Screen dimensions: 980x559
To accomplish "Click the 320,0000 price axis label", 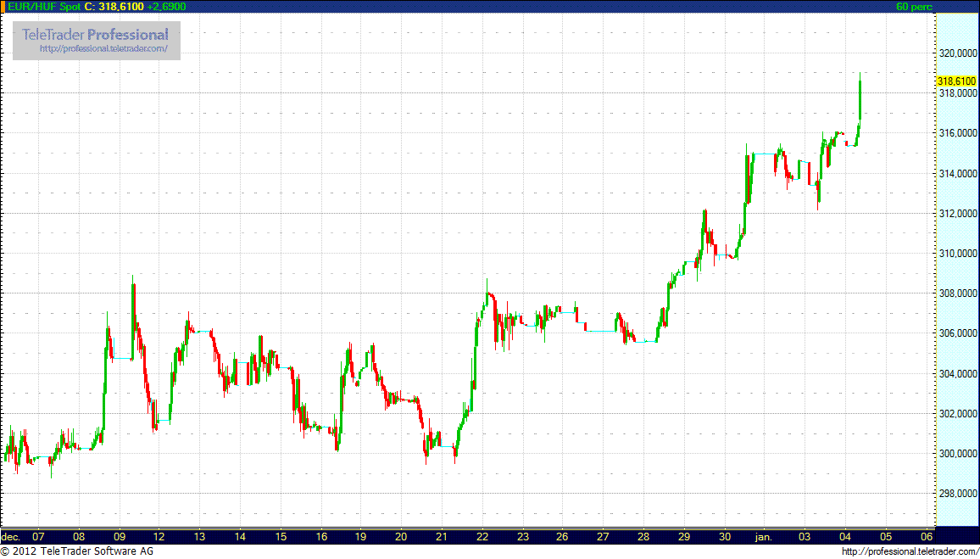I will [960, 53].
